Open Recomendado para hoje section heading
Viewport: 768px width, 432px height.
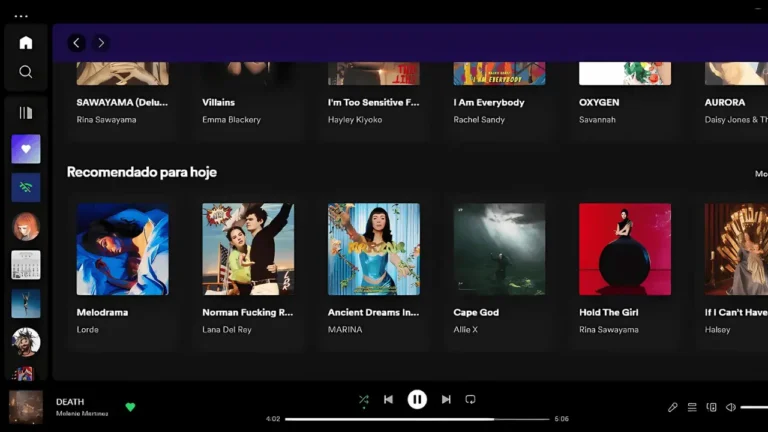click(x=142, y=172)
